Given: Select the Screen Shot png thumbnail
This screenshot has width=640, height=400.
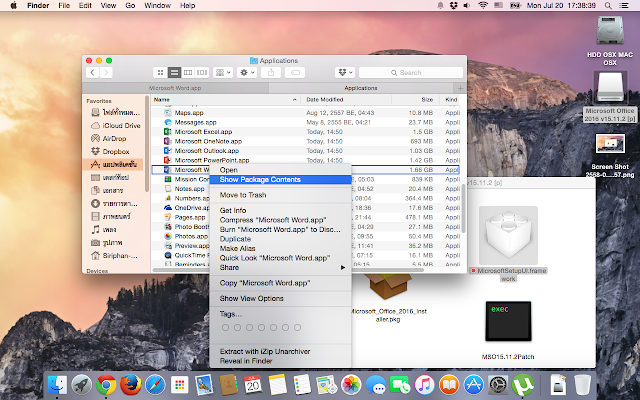Looking at the screenshot, I should 610,144.
